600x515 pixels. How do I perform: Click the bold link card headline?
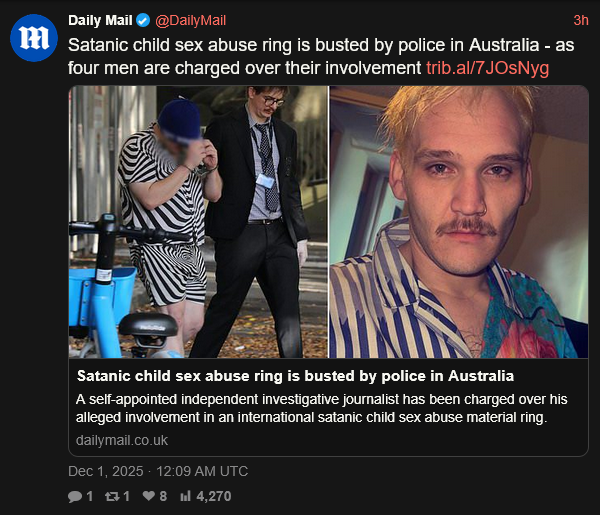click(295, 376)
